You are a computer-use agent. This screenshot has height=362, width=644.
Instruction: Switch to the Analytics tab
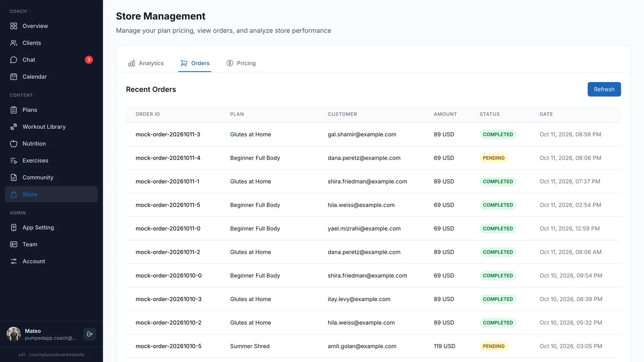point(146,64)
